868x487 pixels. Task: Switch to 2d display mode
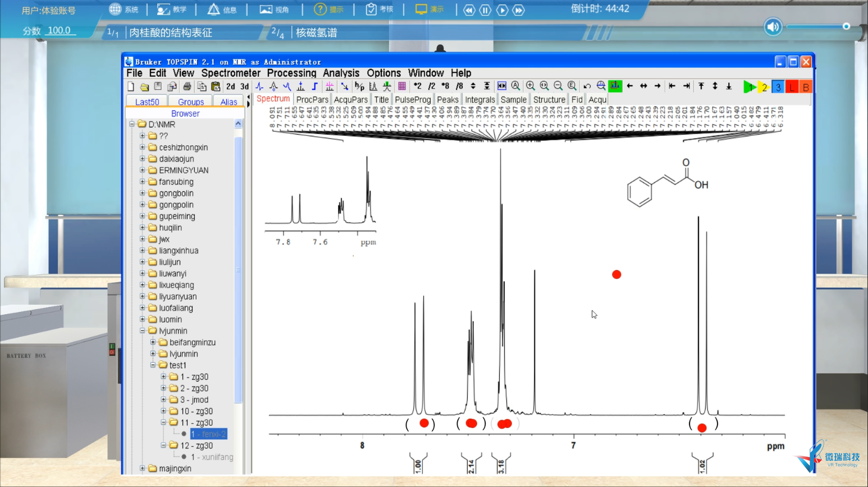pyautogui.click(x=231, y=86)
